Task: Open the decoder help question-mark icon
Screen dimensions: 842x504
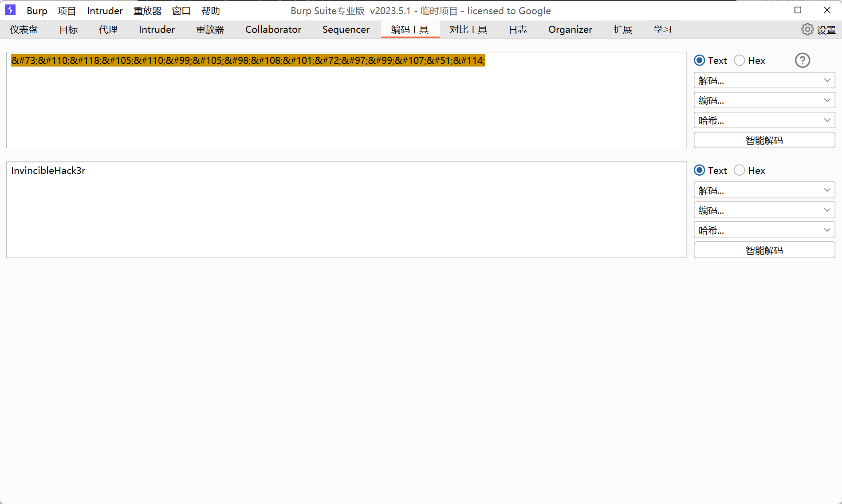Action: [x=802, y=60]
